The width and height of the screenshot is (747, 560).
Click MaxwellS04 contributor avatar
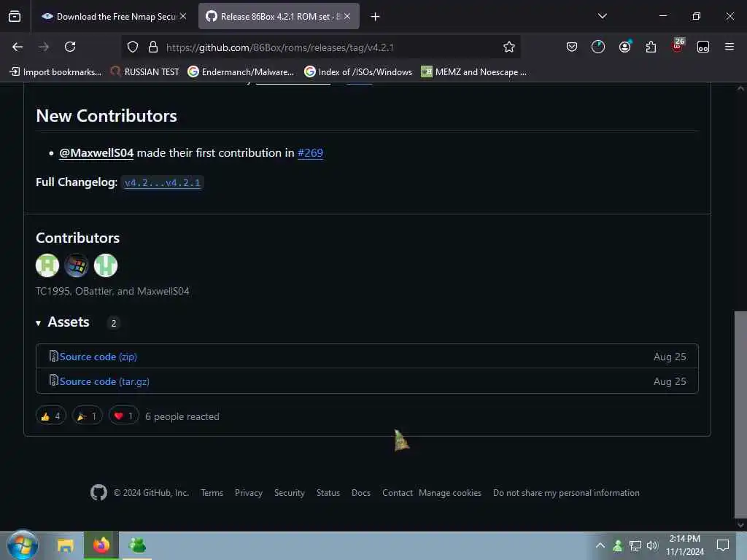[x=105, y=265]
